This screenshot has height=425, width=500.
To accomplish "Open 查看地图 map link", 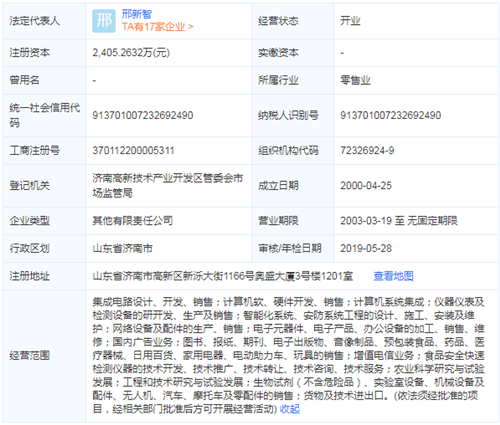I will 393,276.
